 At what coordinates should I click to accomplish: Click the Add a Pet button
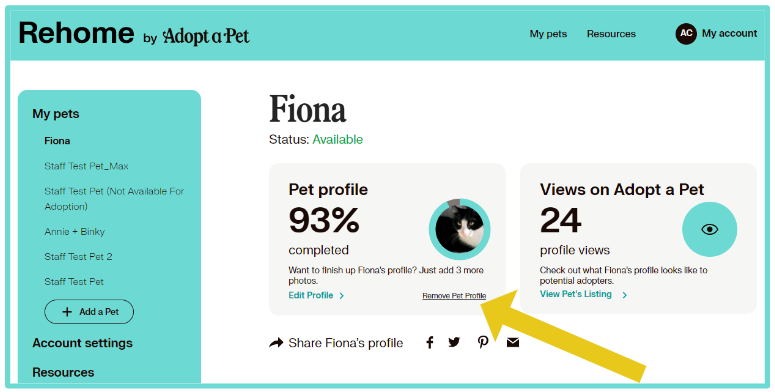(x=89, y=311)
